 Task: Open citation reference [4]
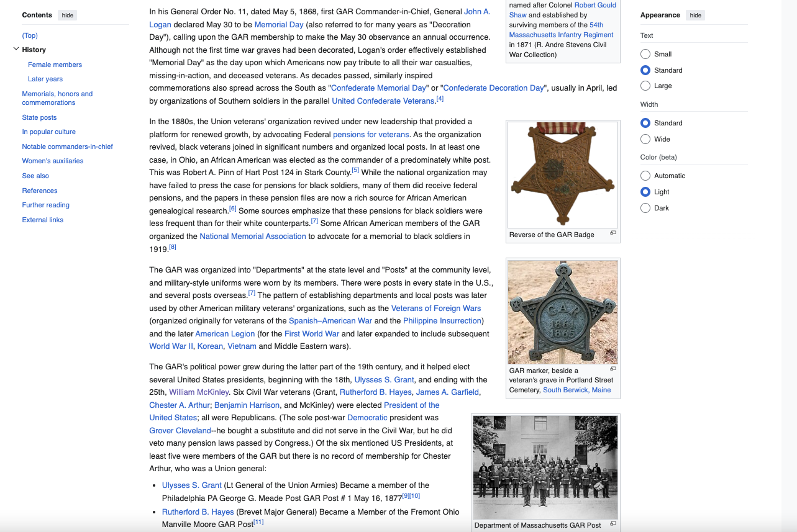pyautogui.click(x=440, y=98)
